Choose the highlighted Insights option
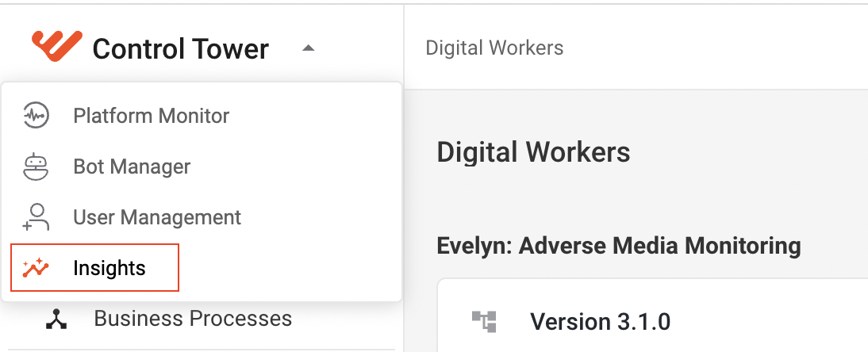The image size is (868, 352). (x=94, y=268)
